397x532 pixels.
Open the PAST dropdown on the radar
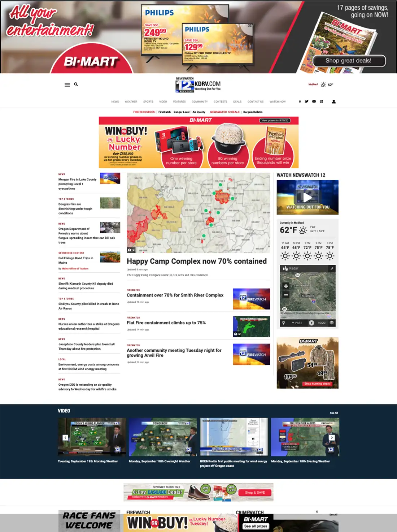297,323
